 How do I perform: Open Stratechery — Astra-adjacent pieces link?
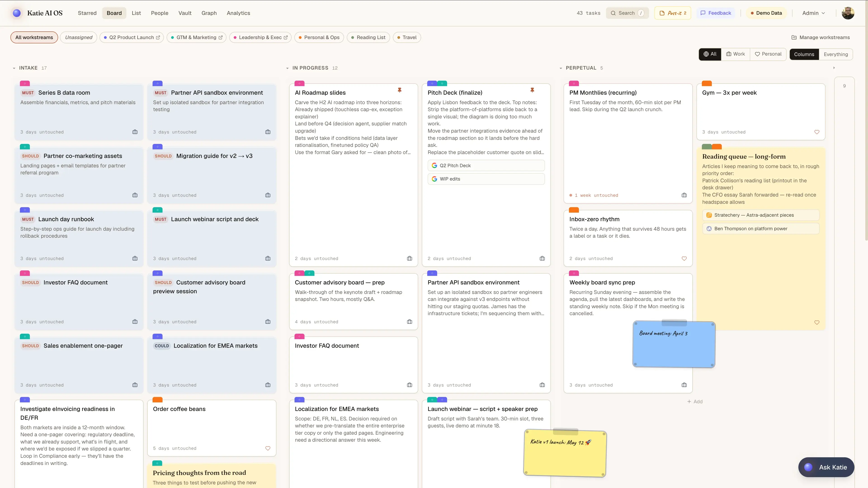[761, 215]
